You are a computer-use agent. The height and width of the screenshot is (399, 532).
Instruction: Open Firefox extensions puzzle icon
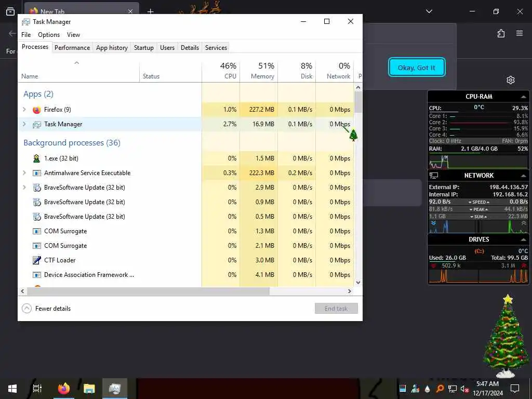pos(501,33)
